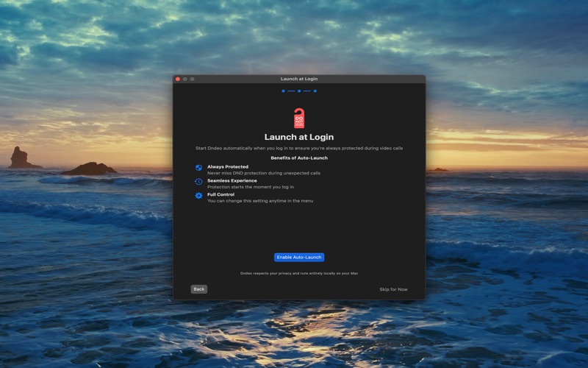Image resolution: width=588 pixels, height=368 pixels.
Task: Click the Enable Auto-Launch button
Action: point(299,257)
